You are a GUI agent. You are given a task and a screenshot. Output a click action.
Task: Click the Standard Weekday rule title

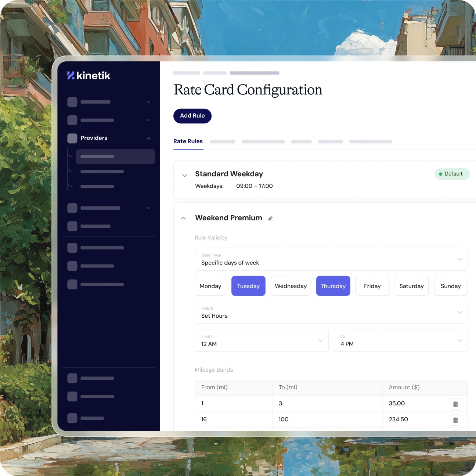tap(229, 174)
